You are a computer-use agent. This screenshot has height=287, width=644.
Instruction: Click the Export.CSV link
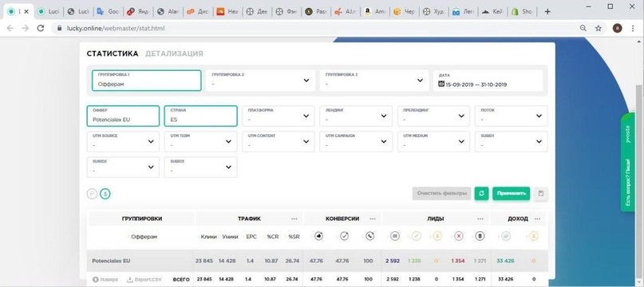[144, 280]
